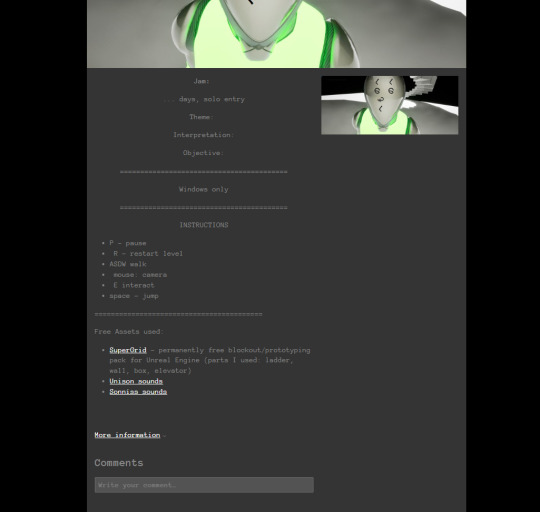Click the comment input field

(x=204, y=485)
